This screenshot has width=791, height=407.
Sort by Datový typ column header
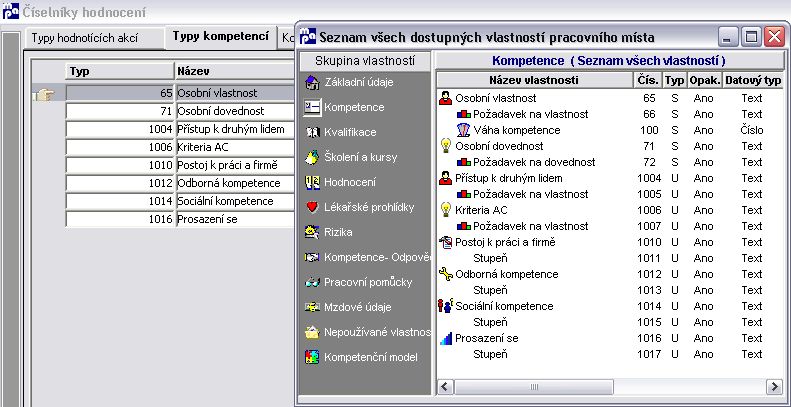[753, 80]
